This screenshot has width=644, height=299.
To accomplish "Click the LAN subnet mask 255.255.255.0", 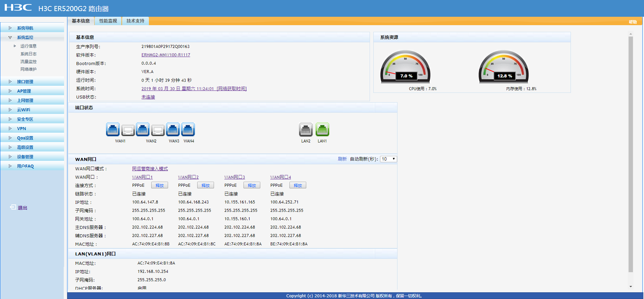I will point(152,280).
